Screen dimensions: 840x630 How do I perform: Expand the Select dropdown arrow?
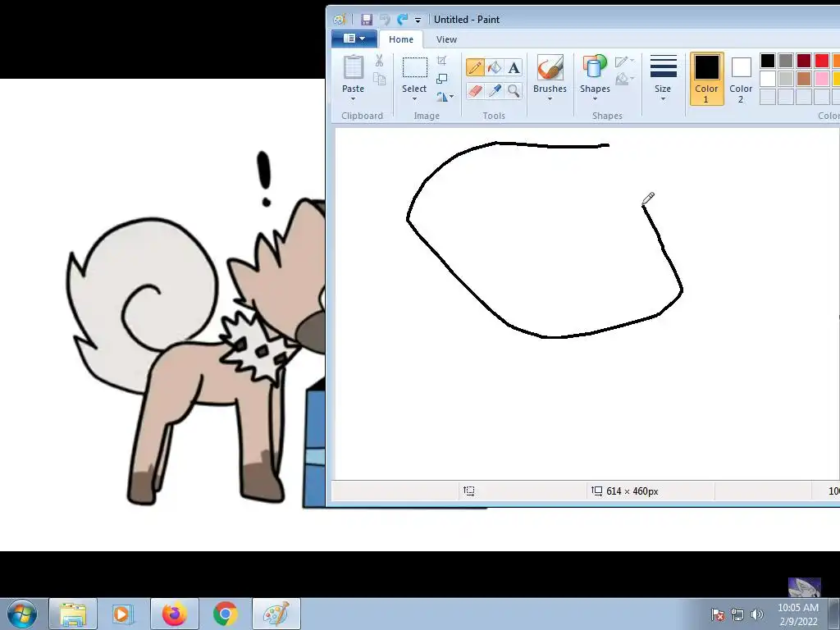[x=414, y=99]
